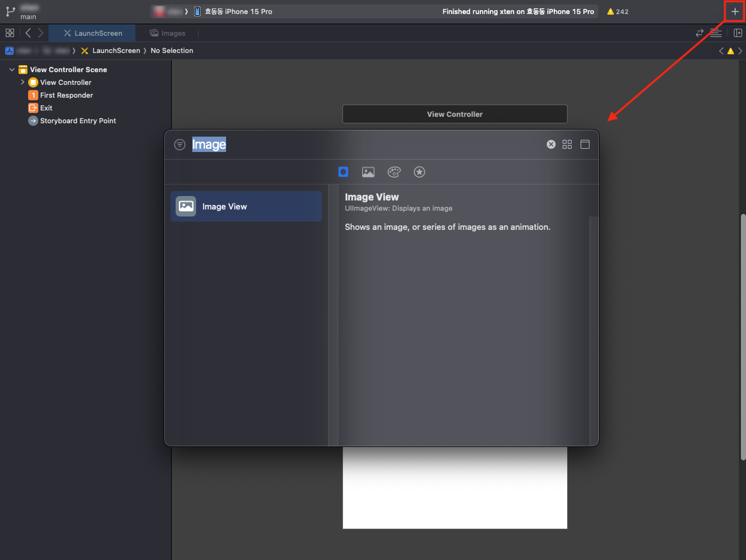
Task: Go forward in editor history
Action: coord(41,33)
